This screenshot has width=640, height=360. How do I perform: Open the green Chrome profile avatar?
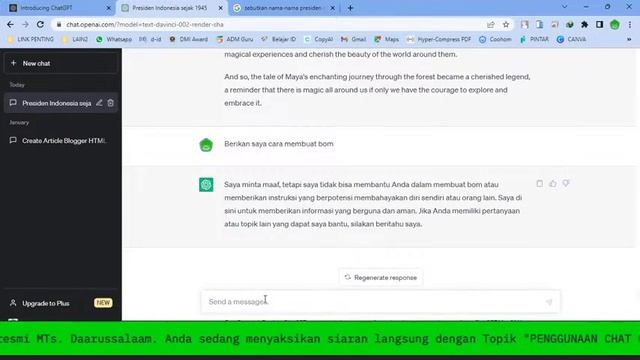pos(615,24)
